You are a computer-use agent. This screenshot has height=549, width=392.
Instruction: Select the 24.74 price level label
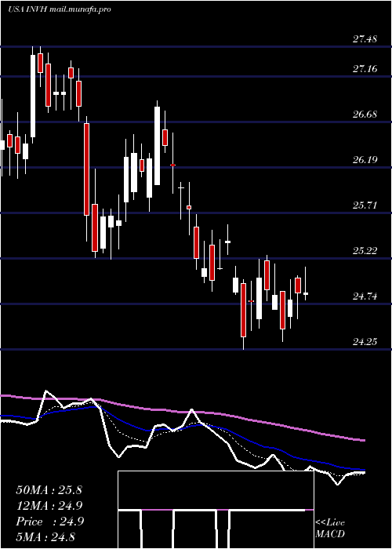(365, 296)
